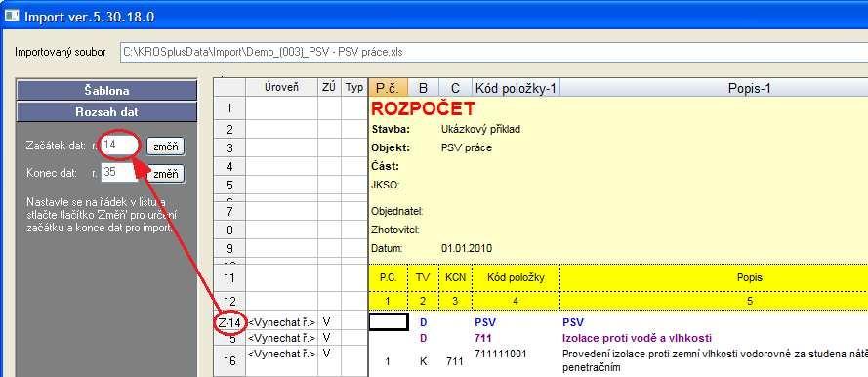The height and width of the screenshot is (377, 868).
Task: Click the ROZPOČET title cell
Action: [x=423, y=108]
